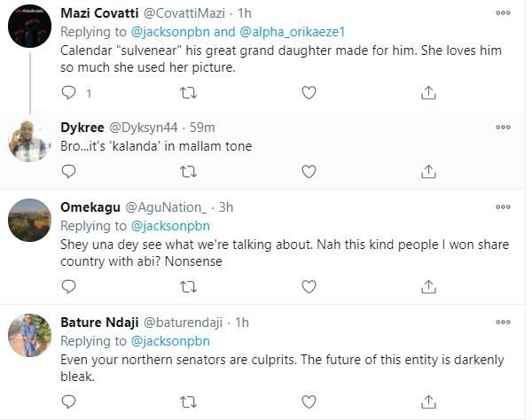The height and width of the screenshot is (420, 532).
Task: Reply to Mazi Covatti's tweet
Action: [69, 92]
